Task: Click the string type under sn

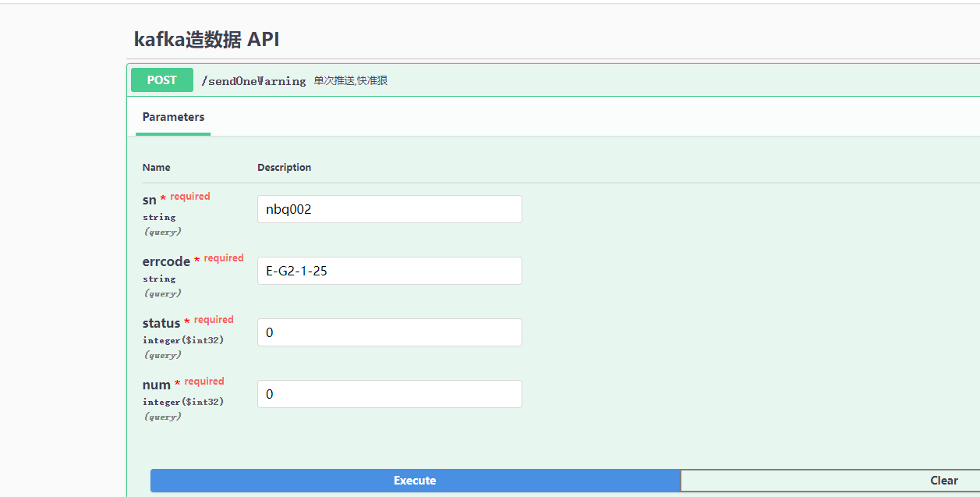Action: 159,217
